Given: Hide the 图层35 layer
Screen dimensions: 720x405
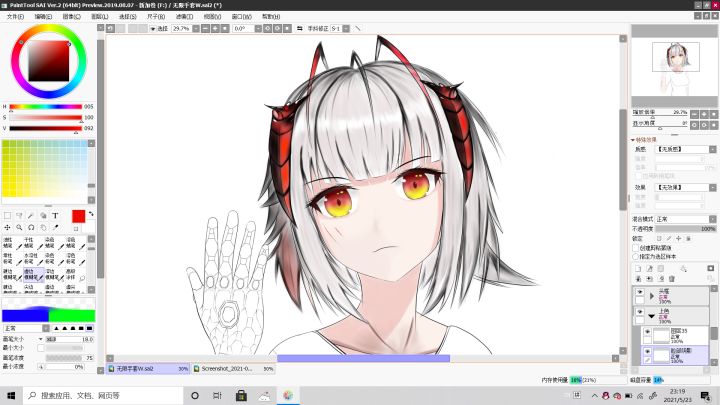Looking at the screenshot, I should [647, 332].
